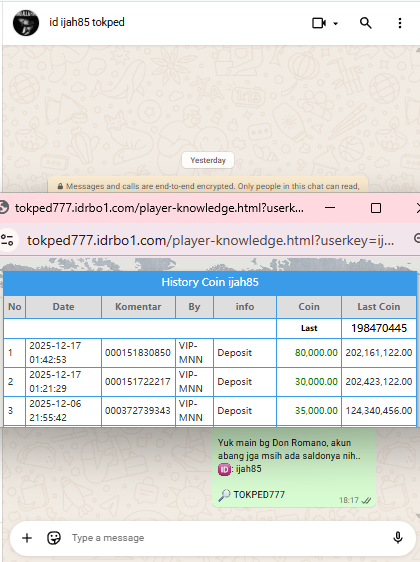Select the 80,000.00 deposit amount

pyautogui.click(x=316, y=353)
